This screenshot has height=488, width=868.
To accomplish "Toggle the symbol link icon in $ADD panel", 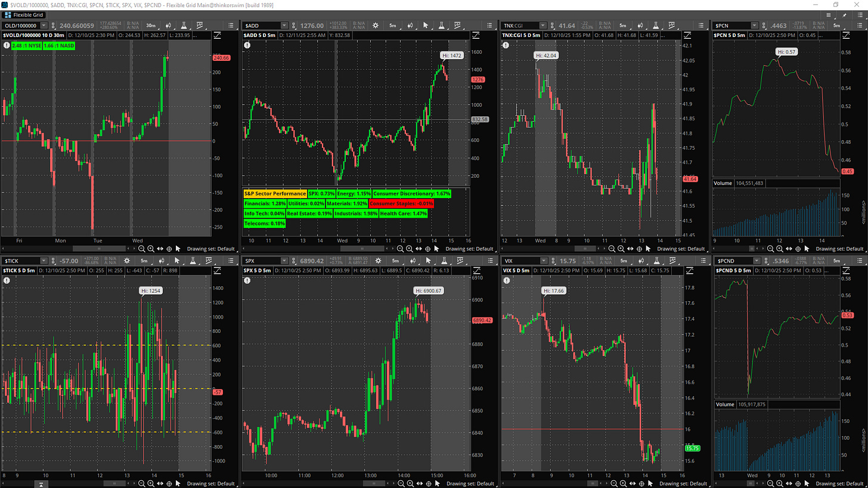I will coord(294,26).
